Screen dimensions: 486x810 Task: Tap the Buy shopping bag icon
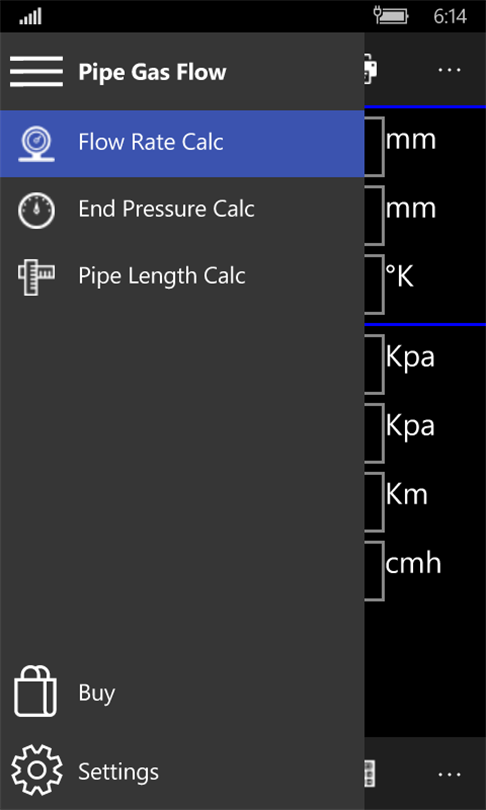pos(35,691)
